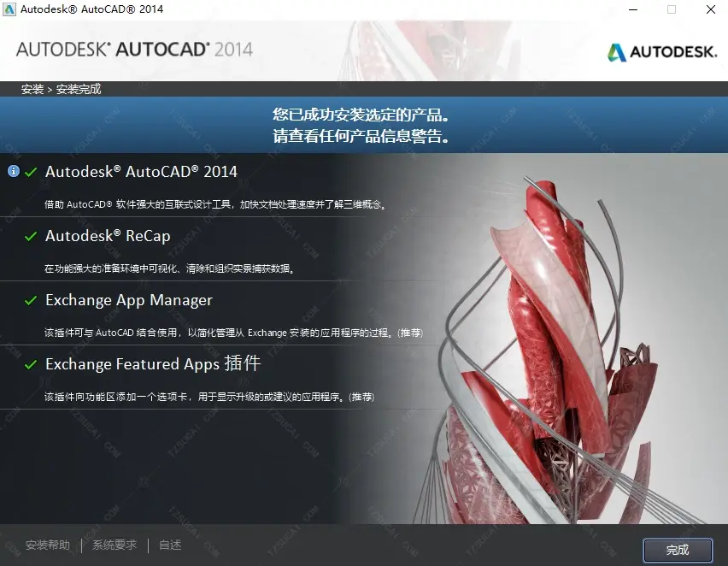Select the Autodesk AutoCAD 2014 product title
The image size is (728, 566).
coord(141,172)
